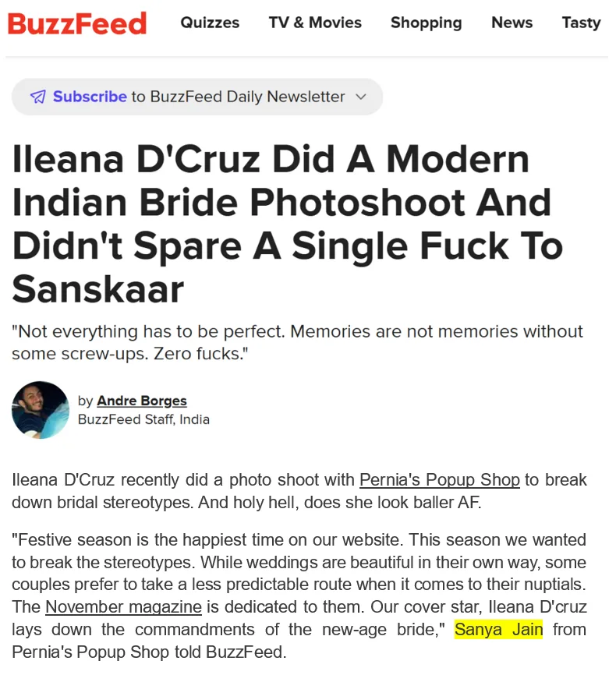Click the paper plane Subscribe icon
The width and height of the screenshot is (616, 682).
[37, 97]
